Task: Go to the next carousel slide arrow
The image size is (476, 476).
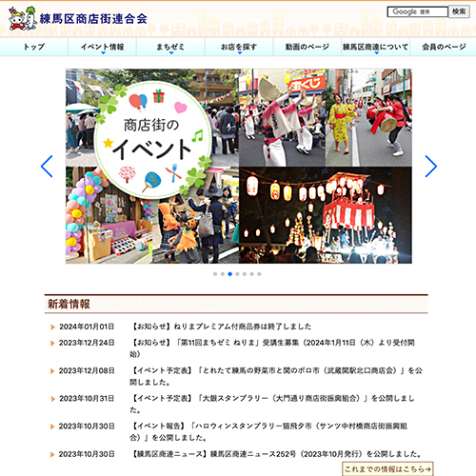Action: pos(431,167)
